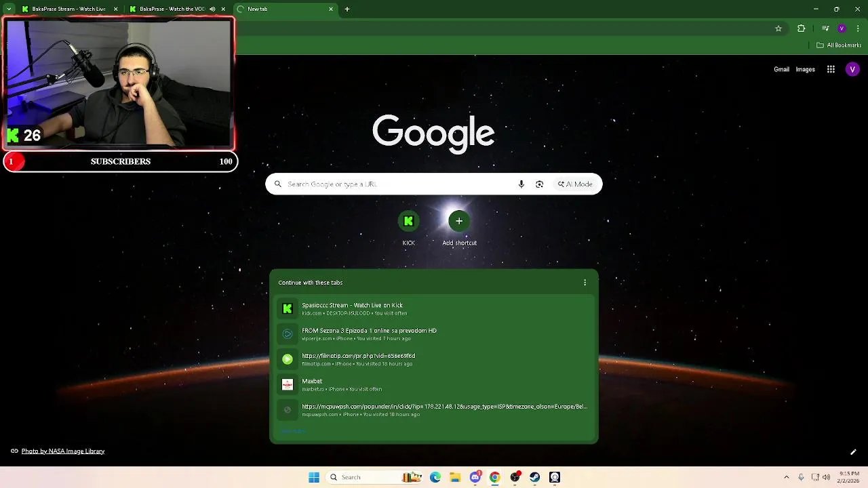This screenshot has height=488, width=868.
Task: Open the filmotip.com pr.php link entry
Action: [x=434, y=359]
